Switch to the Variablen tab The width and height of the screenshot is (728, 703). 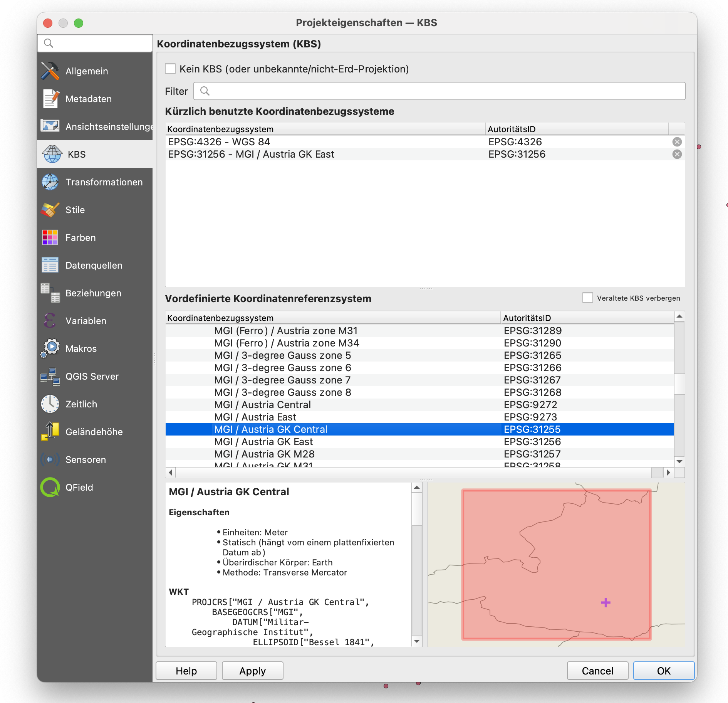[x=95, y=321]
